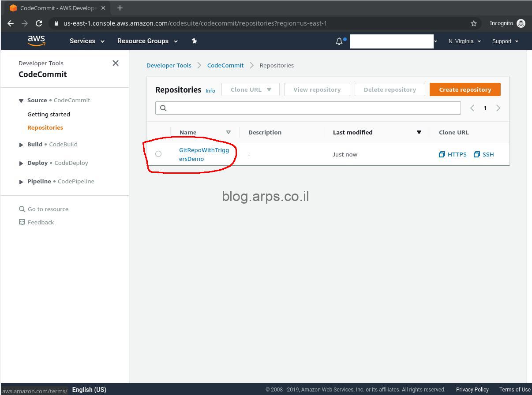
Task: Go back in the browser
Action: [11, 23]
